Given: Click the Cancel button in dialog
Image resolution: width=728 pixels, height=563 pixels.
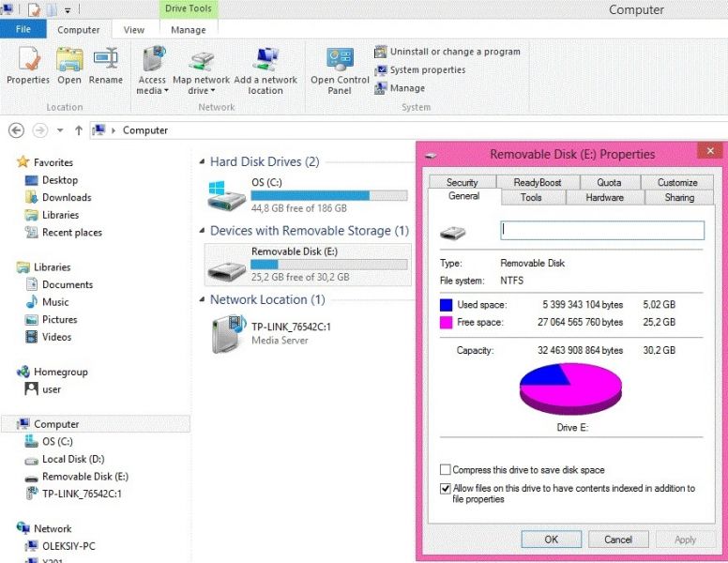Looking at the screenshot, I should coord(617,540).
